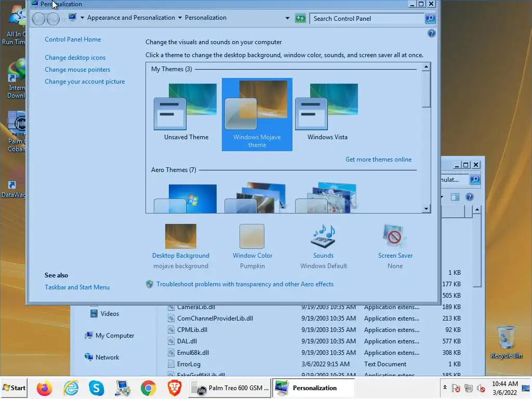Launch Skype from the taskbar
The image size is (532, 399).
coord(96,388)
